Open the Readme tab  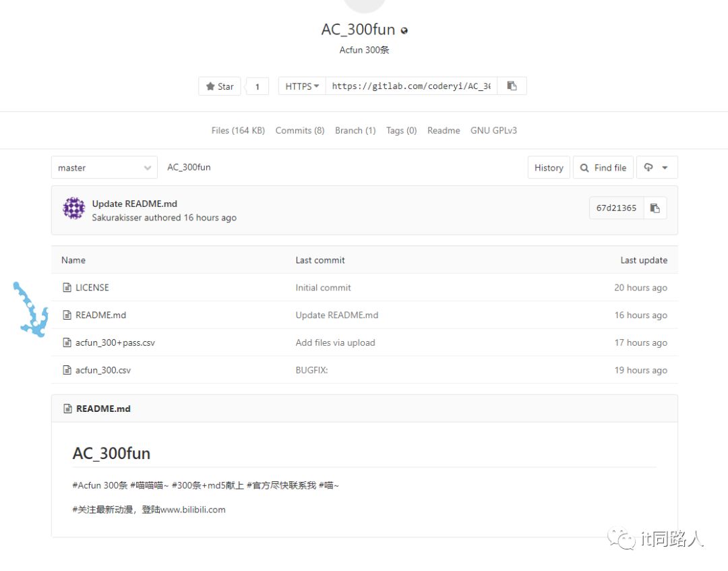click(444, 131)
